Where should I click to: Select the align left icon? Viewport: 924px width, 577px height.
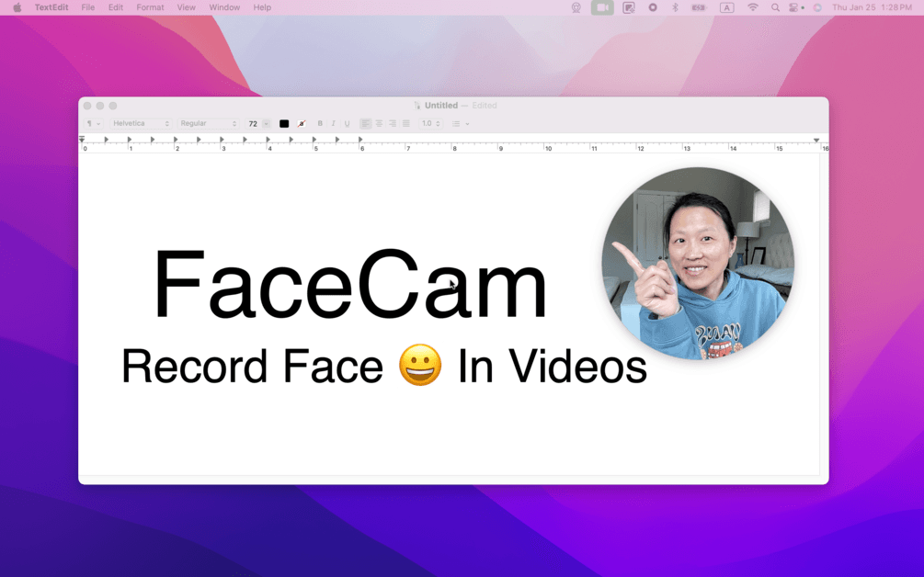click(x=366, y=123)
